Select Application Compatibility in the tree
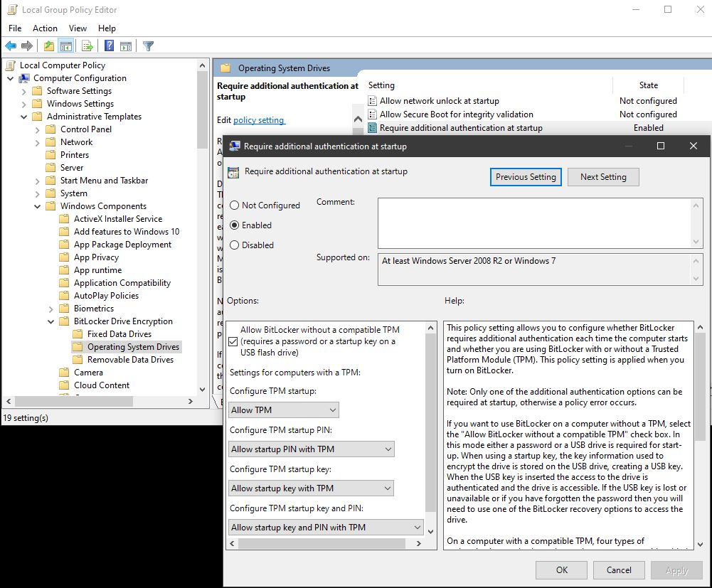The height and width of the screenshot is (588, 712). [122, 283]
